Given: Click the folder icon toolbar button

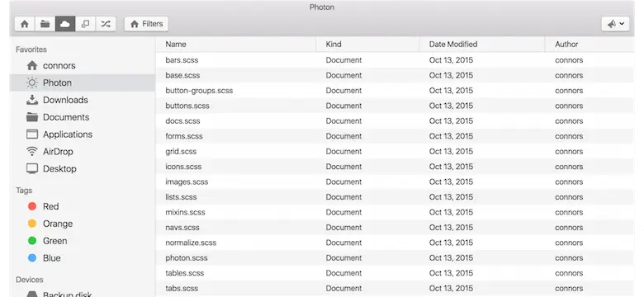Looking at the screenshot, I should pyautogui.click(x=45, y=24).
